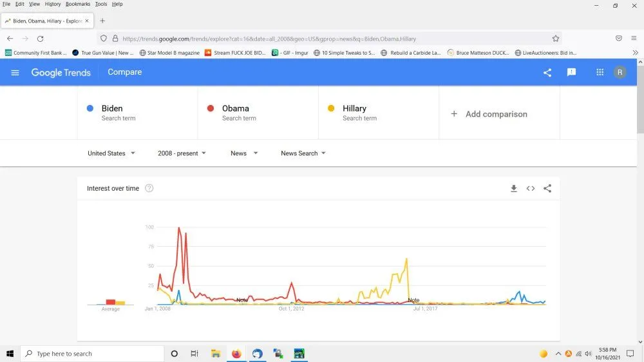Click the embed code icon on chart
The height and width of the screenshot is (362, 644).
(531, 189)
